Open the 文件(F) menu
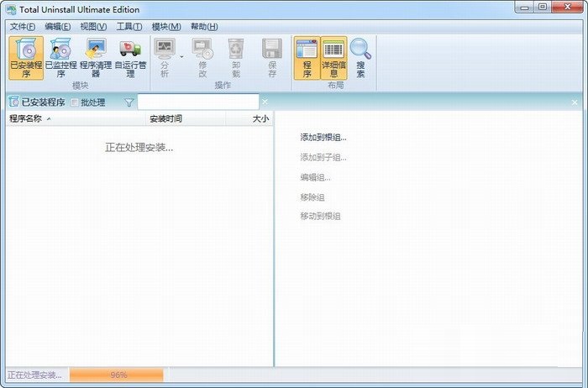 pos(23,27)
